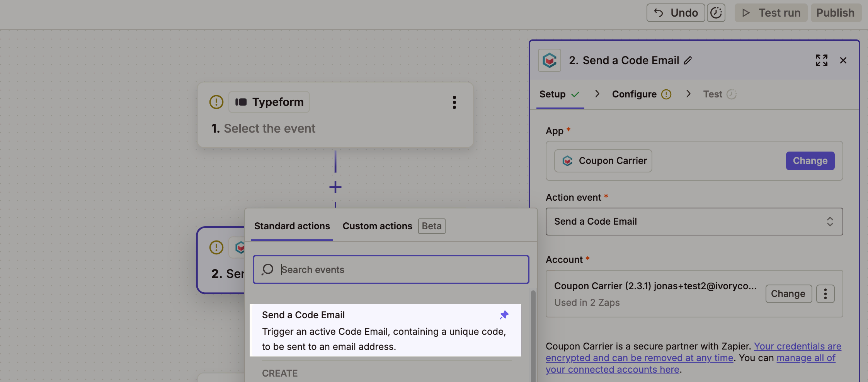The image size is (868, 382).
Task: Open the Test tab
Action: [720, 94]
